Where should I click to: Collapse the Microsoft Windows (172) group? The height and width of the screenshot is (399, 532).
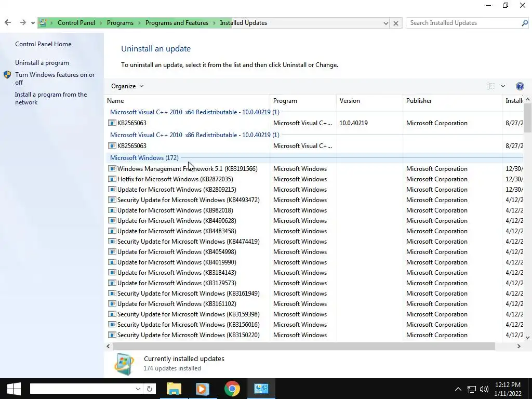tap(144, 158)
